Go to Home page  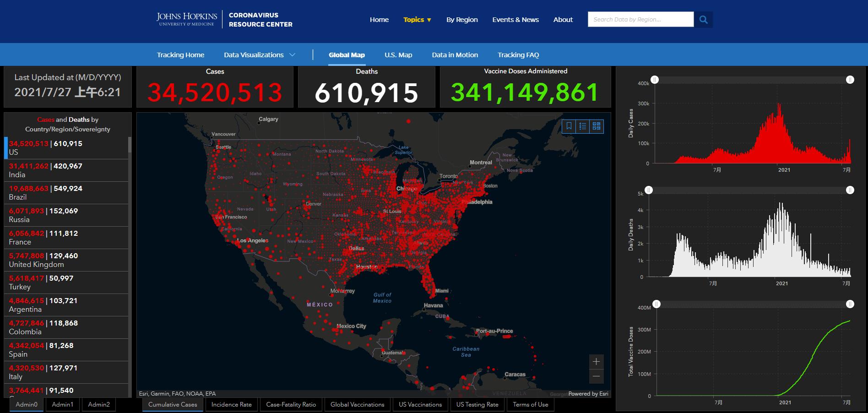(x=379, y=20)
